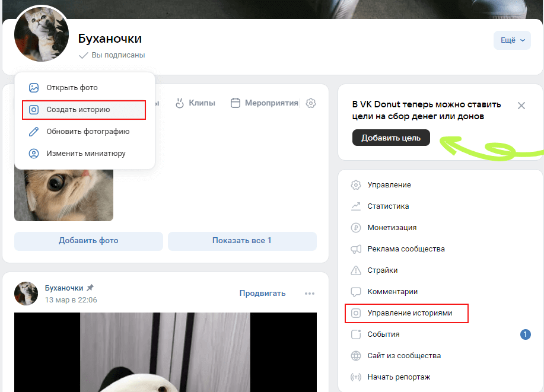This screenshot has width=544, height=392.
Task: Click the community avatar cat photo
Action: tap(42, 34)
